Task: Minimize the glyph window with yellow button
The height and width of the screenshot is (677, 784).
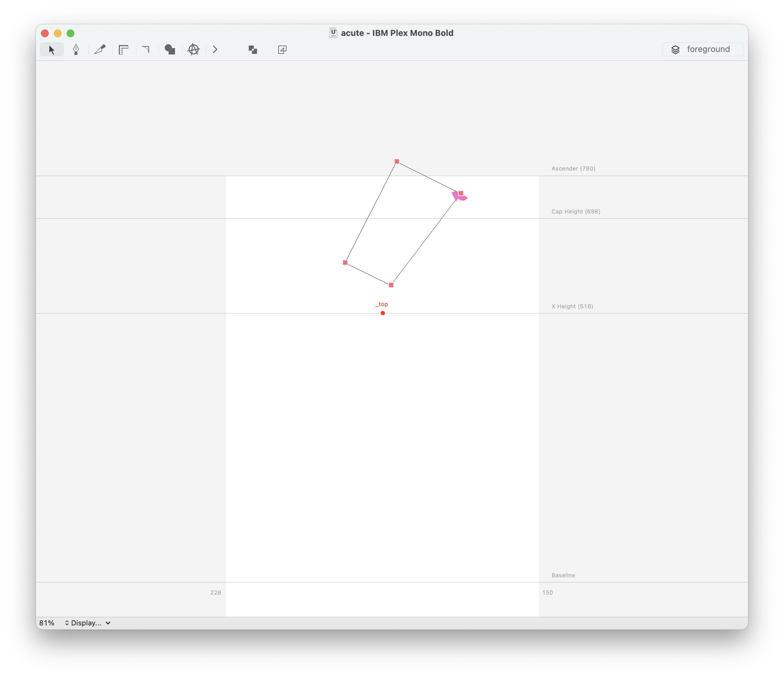Action: coord(57,33)
